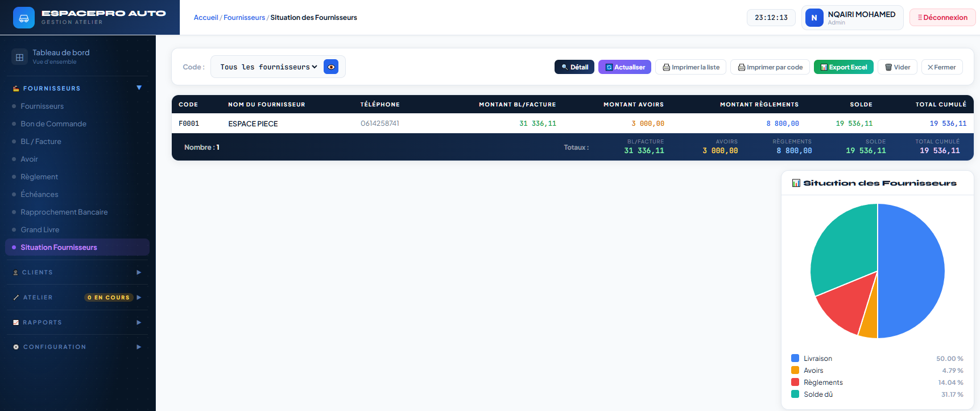This screenshot has width=980, height=411.
Task: Open Rapprochement Bancaire menu item
Action: pyautogui.click(x=64, y=212)
